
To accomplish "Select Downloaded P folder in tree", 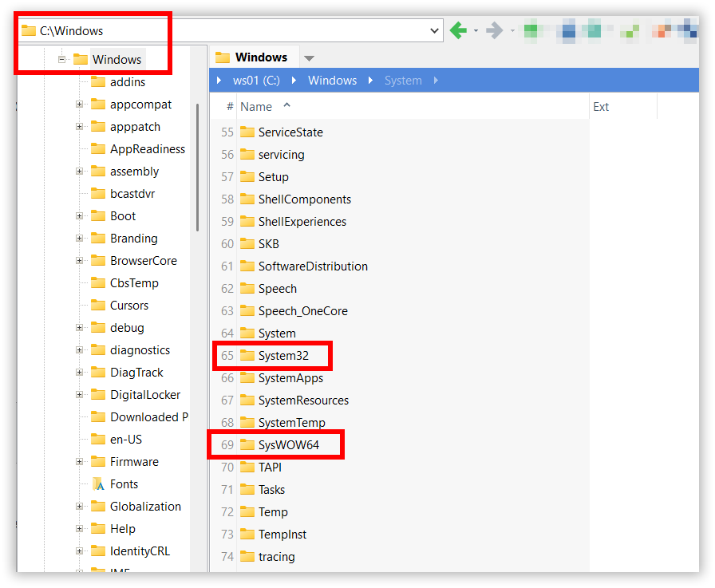I will 148,417.
